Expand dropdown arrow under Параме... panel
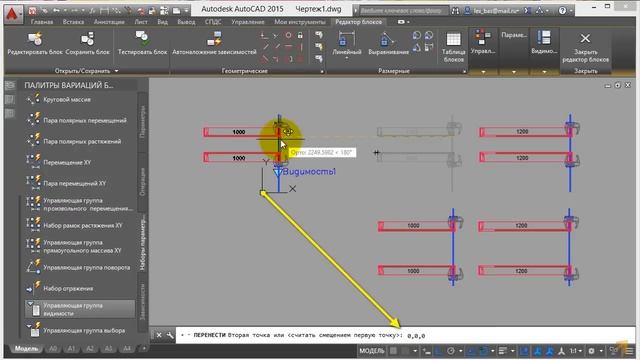 pyautogui.click(x=514, y=71)
